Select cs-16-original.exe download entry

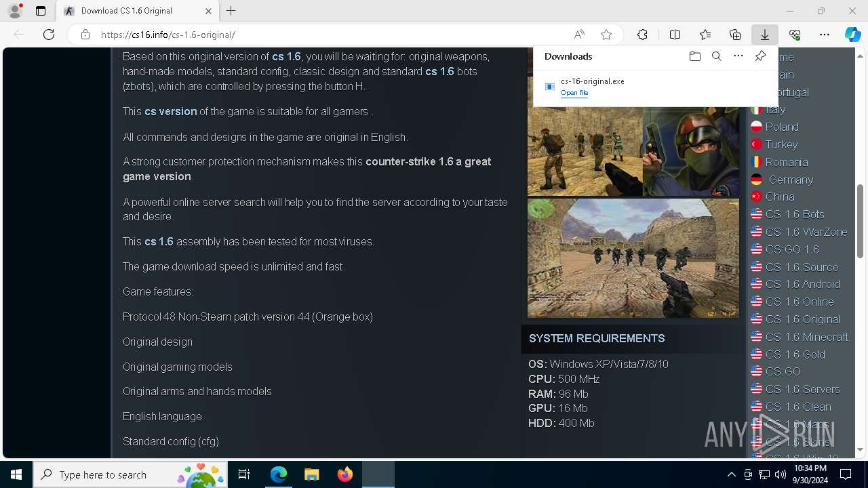coord(654,87)
